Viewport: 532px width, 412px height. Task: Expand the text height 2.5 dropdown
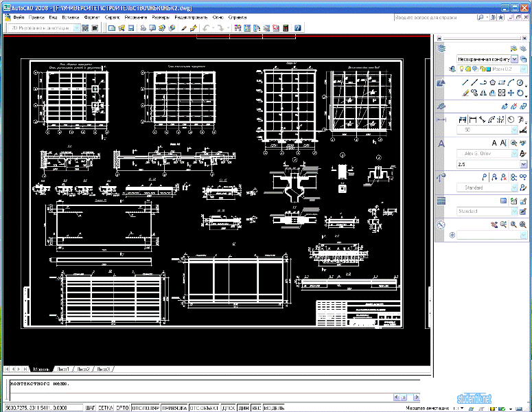pyautogui.click(x=524, y=164)
